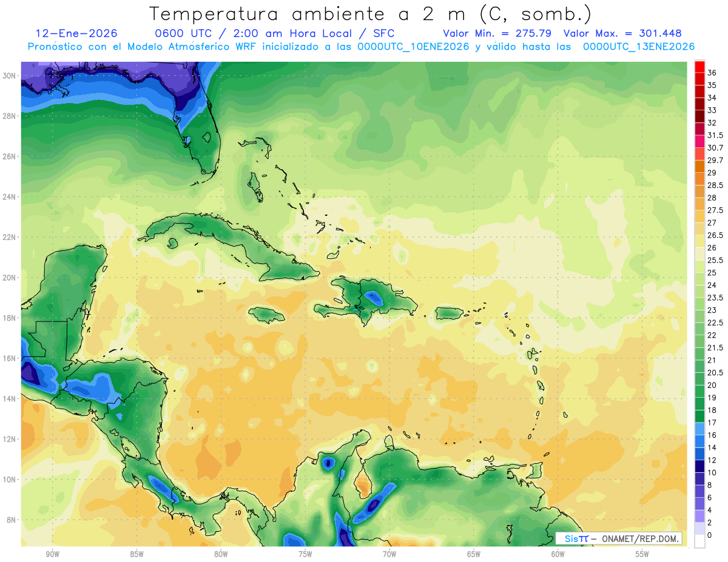Click the 8N latitude label
728x562 pixels.
click(x=12, y=520)
